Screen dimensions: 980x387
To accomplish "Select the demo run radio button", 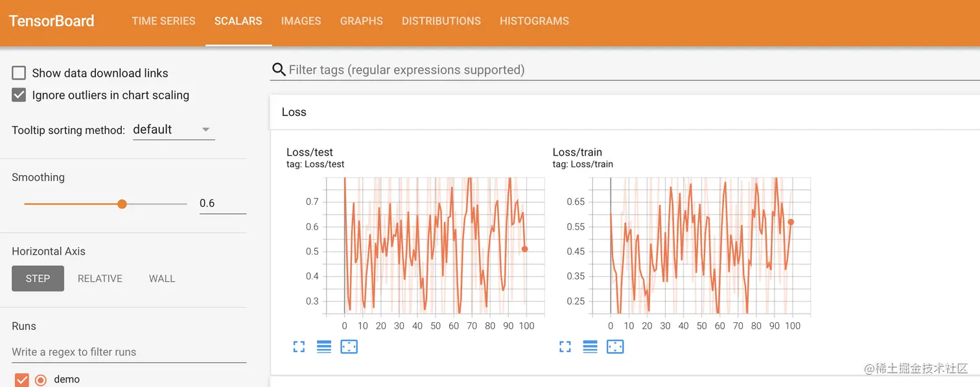I will [x=41, y=380].
